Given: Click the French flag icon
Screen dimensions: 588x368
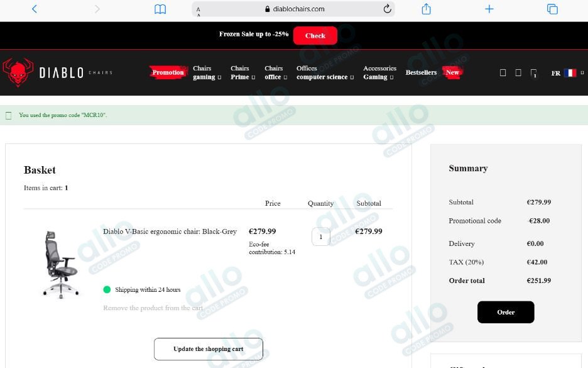Looking at the screenshot, I should tap(570, 73).
